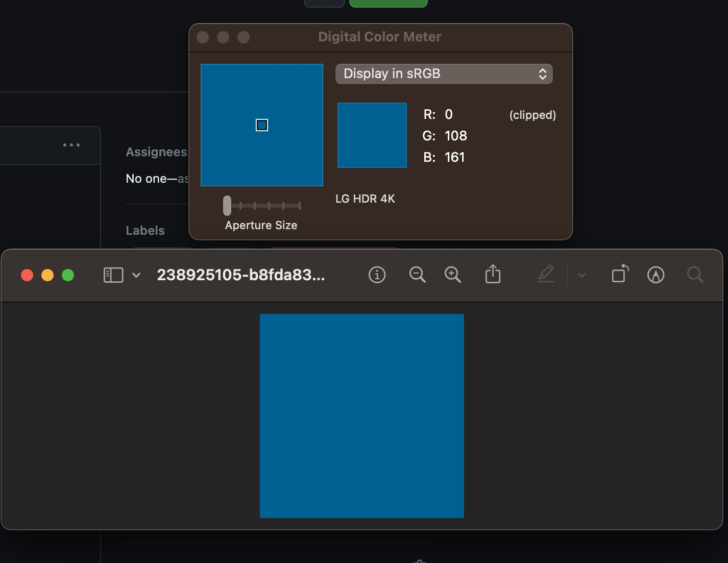Click the Share icon in Preview toolbar
The image size is (728, 563).
tap(492, 275)
